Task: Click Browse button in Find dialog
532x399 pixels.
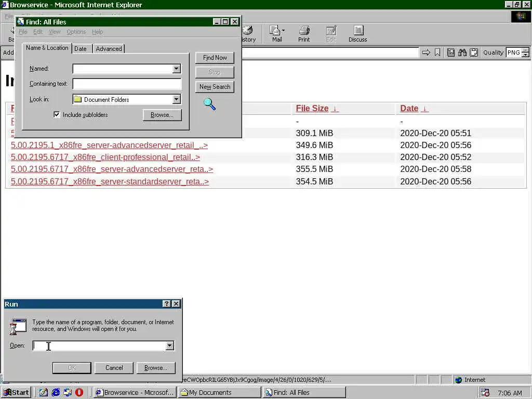Action: pos(162,115)
